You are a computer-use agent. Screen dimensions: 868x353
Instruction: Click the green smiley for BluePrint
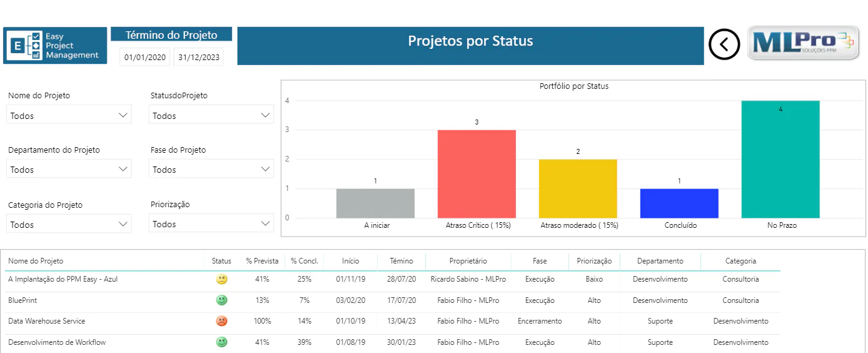coord(221,300)
